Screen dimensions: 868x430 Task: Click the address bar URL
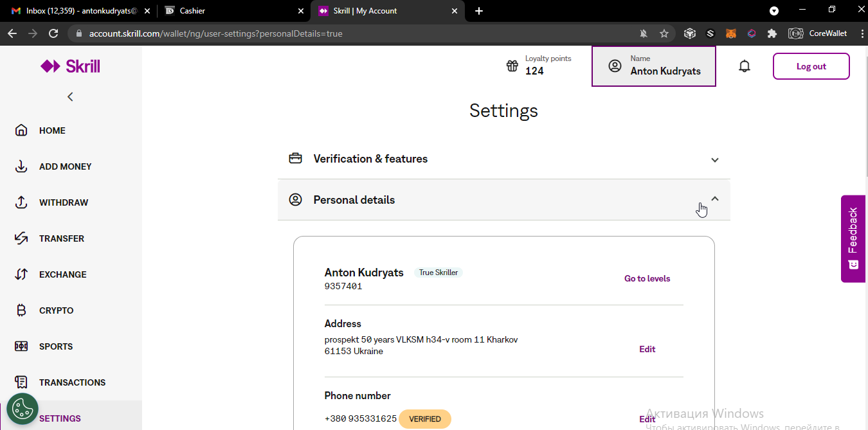coord(216,33)
